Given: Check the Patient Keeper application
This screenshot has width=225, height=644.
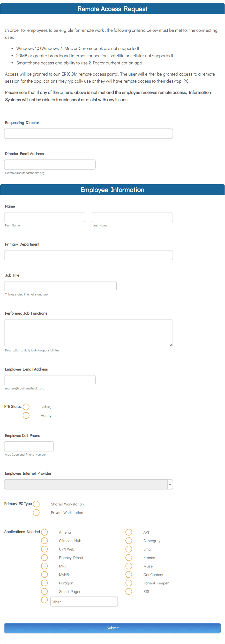Looking at the screenshot, I should click(x=129, y=583).
